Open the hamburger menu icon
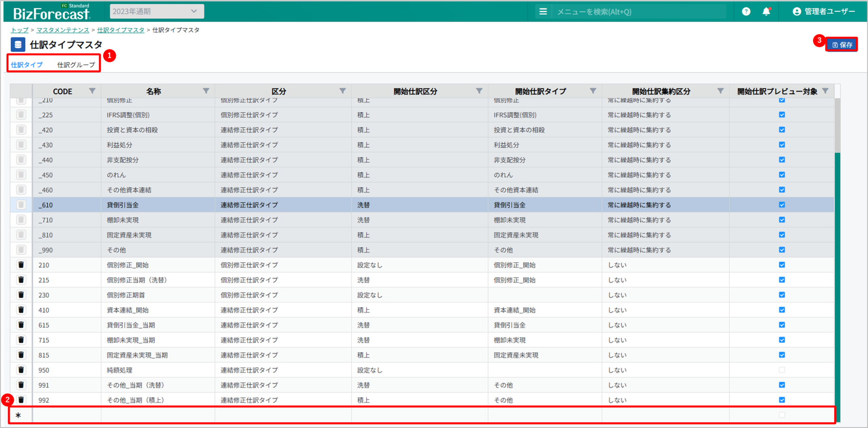Image resolution: width=868 pixels, height=428 pixels. pos(543,12)
